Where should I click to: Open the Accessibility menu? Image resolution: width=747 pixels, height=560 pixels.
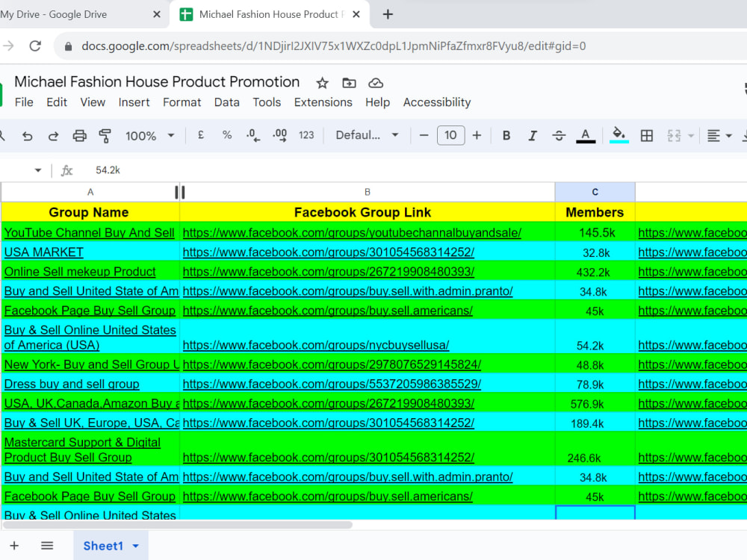coord(437,102)
